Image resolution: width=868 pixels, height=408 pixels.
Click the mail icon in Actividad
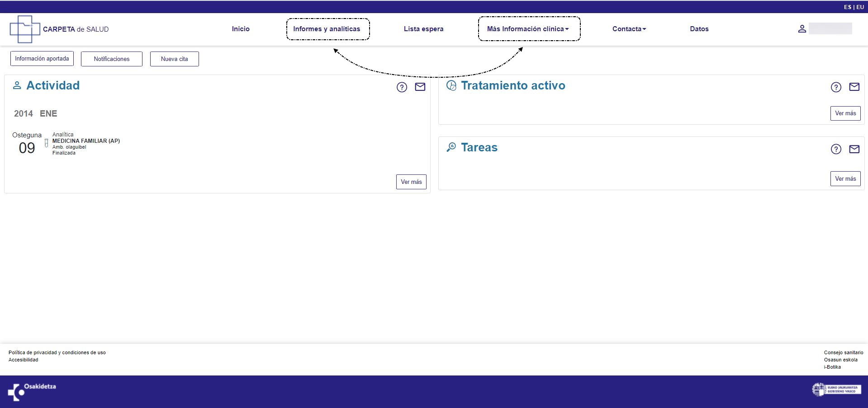420,87
